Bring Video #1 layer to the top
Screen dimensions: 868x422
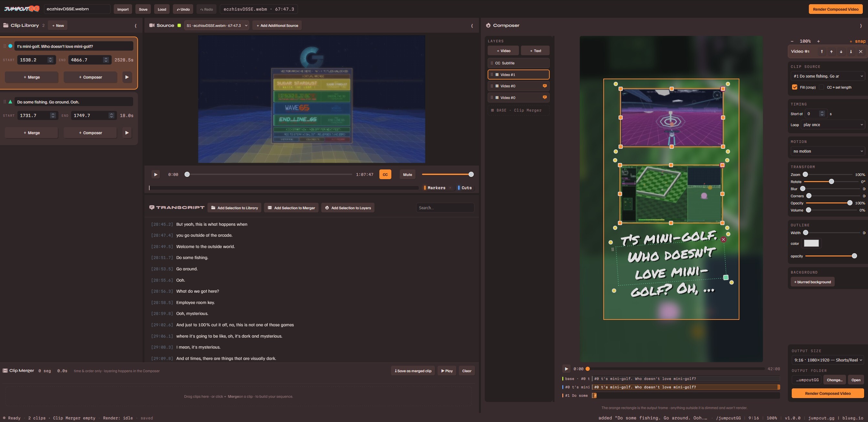pos(822,51)
